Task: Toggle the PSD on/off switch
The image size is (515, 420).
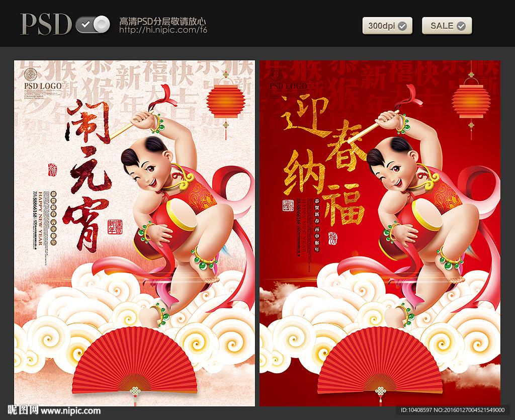Action: 93,24
